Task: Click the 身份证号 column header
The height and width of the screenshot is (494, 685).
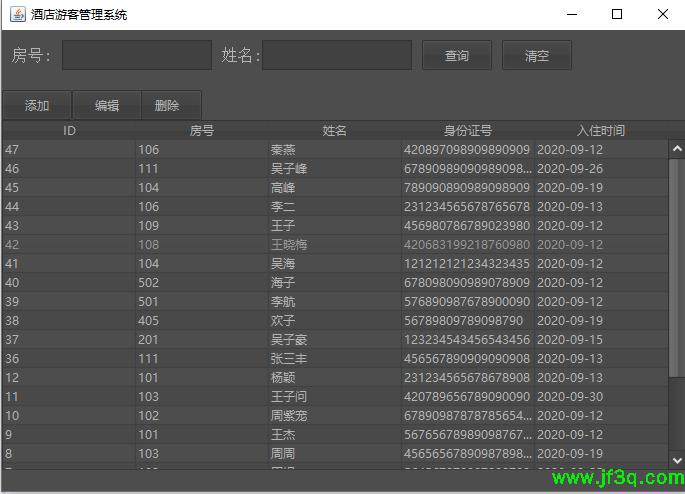Action: click(468, 130)
